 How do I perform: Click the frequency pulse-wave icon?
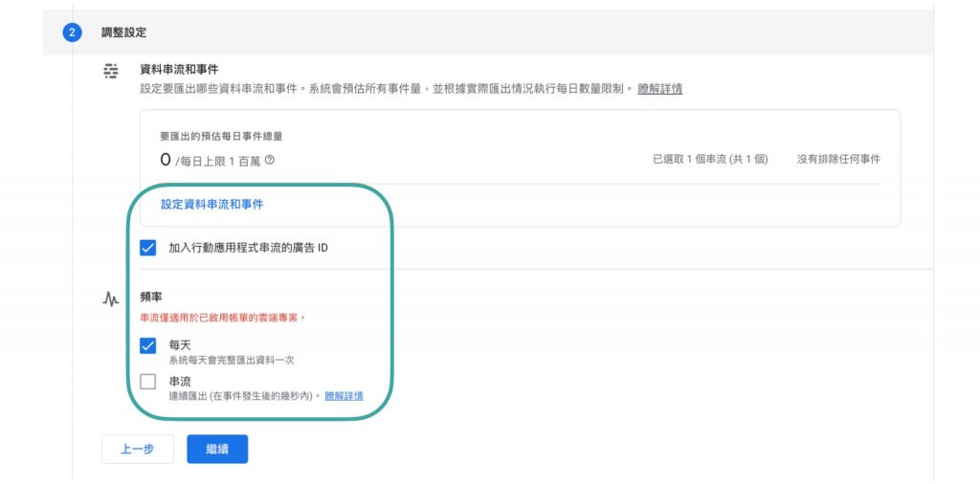111,298
